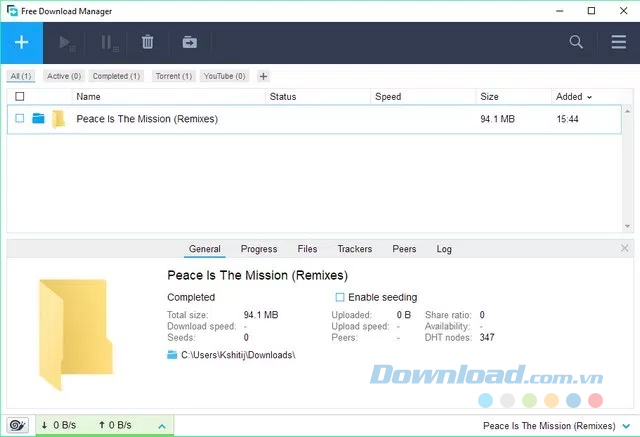Click the download list scrollbar down arrow
Viewport: 640px width, 437px height.
tap(627, 226)
